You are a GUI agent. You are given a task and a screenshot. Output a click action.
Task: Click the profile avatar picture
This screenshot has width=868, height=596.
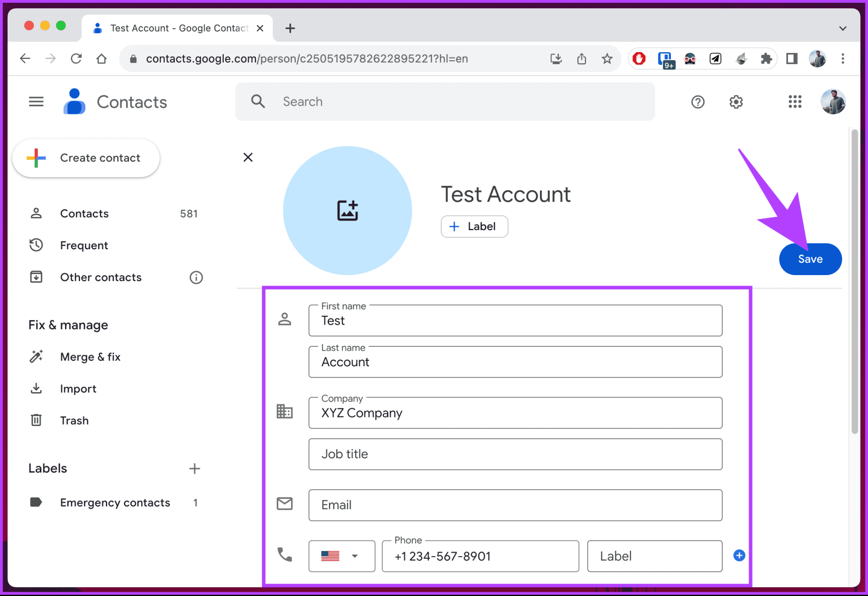[x=833, y=101]
